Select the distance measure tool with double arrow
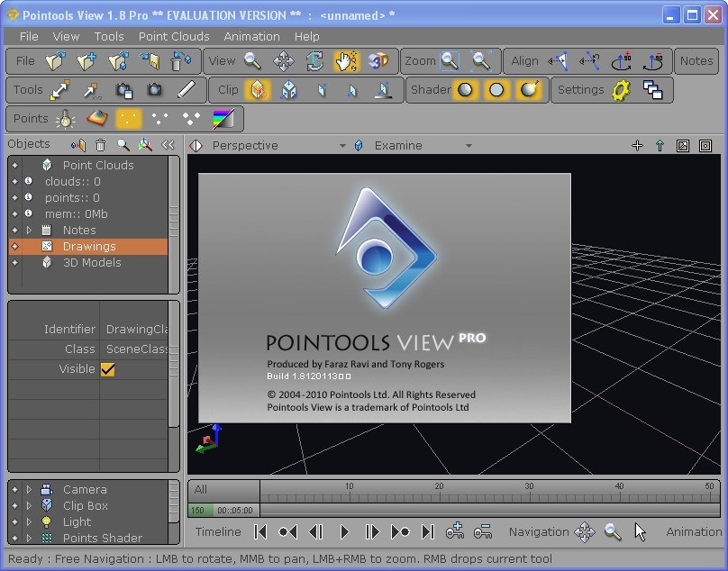The height and width of the screenshot is (571, 728). coord(60,90)
